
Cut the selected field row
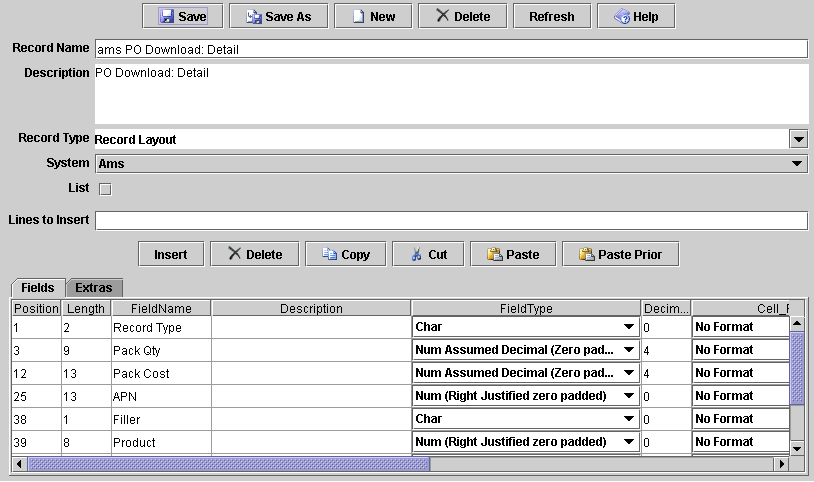pyautogui.click(x=428, y=254)
